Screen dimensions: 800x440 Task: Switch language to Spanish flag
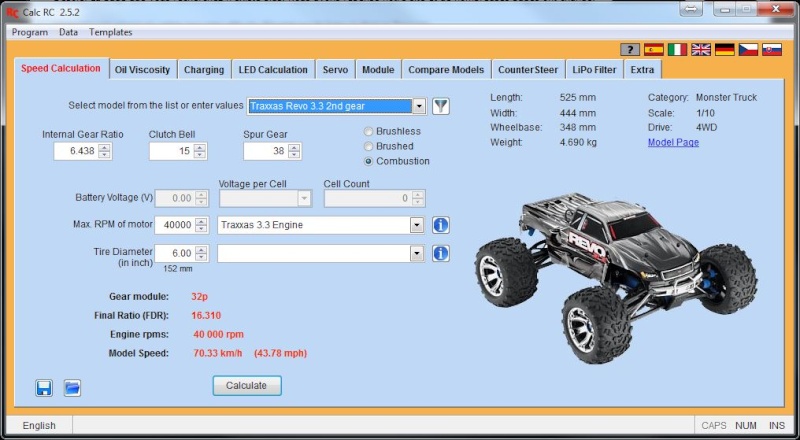pos(654,50)
